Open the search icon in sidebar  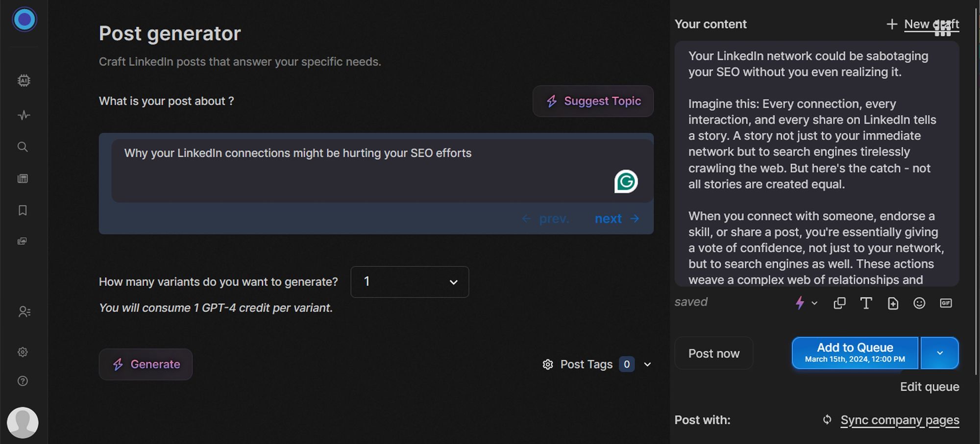[23, 147]
